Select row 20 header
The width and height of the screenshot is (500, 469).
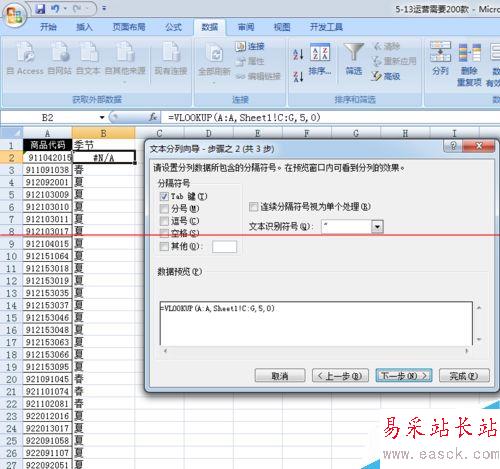11,379
